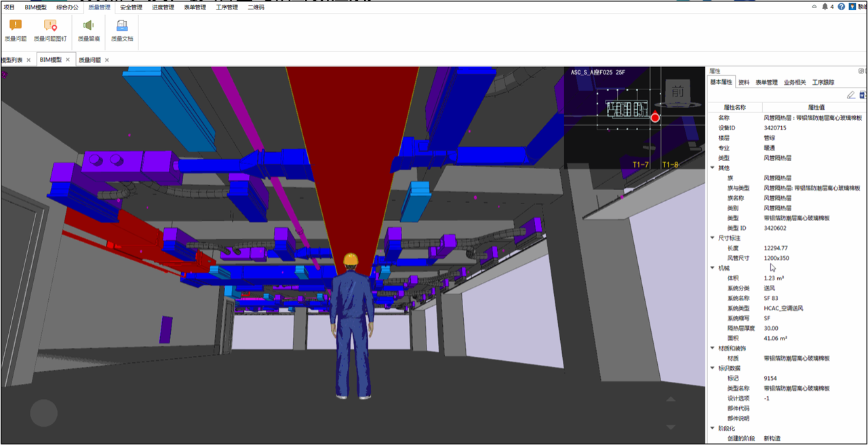Screen dimensions: 868x445
Task: Switch to the 表单管理 properties tab
Action: (x=766, y=82)
